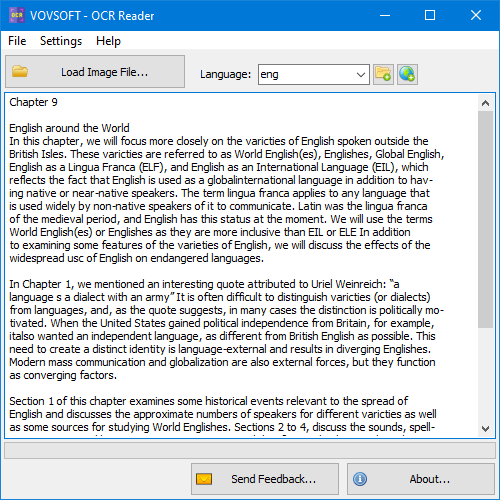Click the word 'Weinreich' in the text
The height and width of the screenshot is (500, 500).
coord(360,284)
